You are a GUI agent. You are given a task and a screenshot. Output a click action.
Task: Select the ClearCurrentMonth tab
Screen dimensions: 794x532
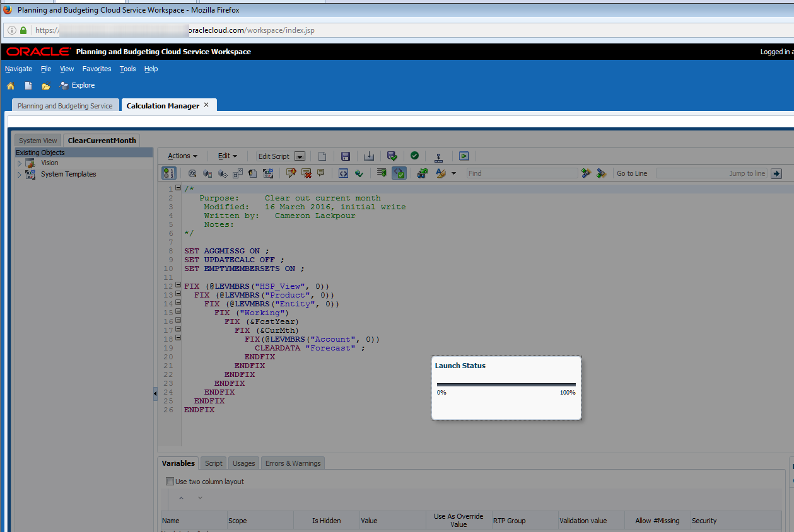[102, 141]
